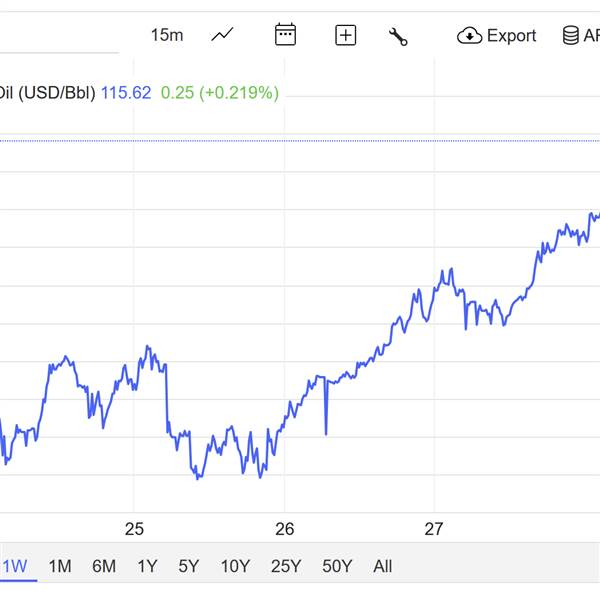
Task: Click the 26 date marker on axis
Action: click(x=285, y=529)
